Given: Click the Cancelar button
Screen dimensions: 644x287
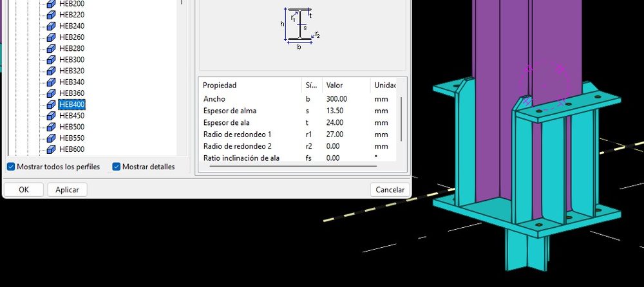Looking at the screenshot, I should (x=390, y=190).
